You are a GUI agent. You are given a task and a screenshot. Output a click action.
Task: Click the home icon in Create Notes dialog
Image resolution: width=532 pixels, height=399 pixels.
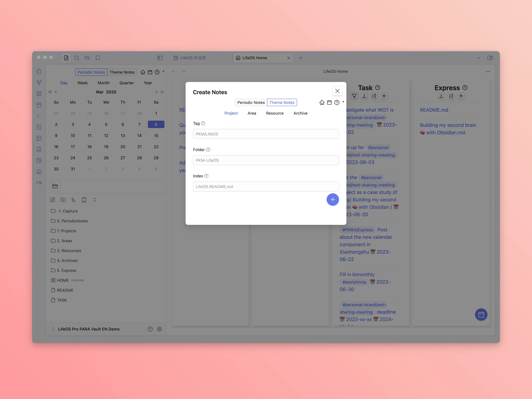point(322,102)
